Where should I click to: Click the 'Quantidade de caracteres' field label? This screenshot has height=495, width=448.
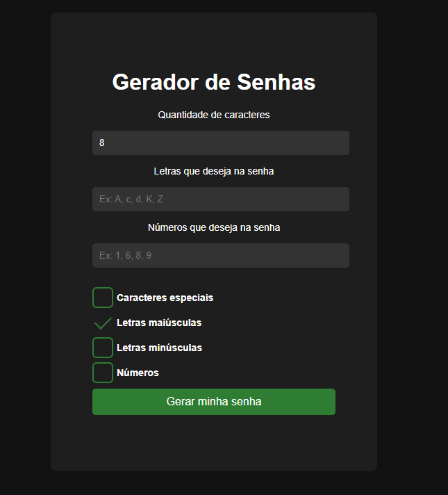pos(213,115)
